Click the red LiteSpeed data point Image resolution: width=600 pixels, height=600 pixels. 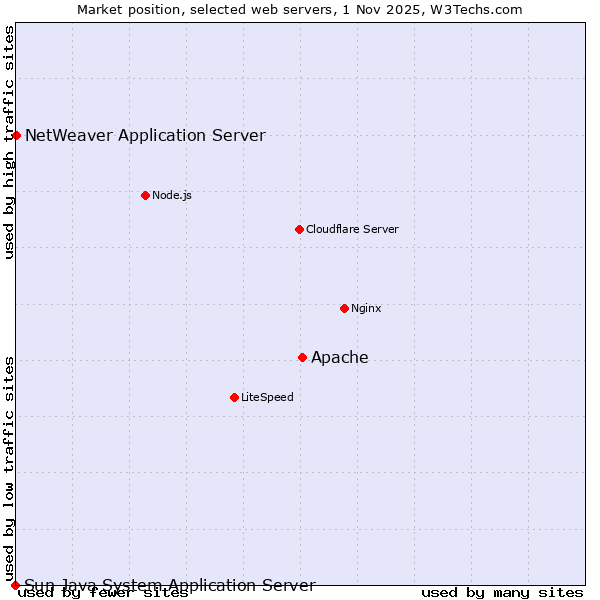click(x=234, y=397)
